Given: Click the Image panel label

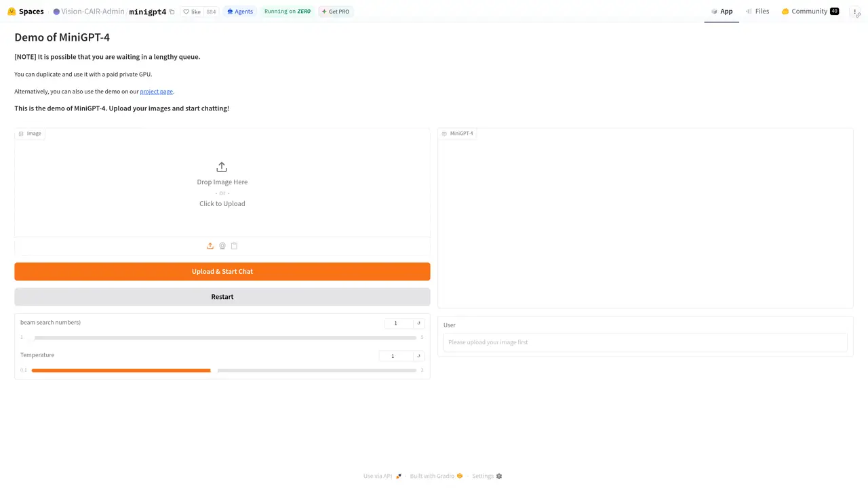Looking at the screenshot, I should coord(30,134).
